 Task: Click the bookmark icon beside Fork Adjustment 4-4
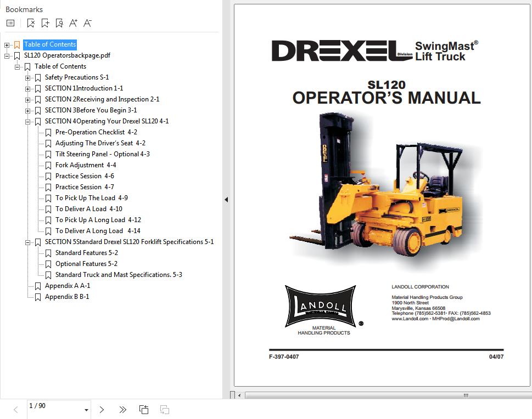(x=48, y=166)
